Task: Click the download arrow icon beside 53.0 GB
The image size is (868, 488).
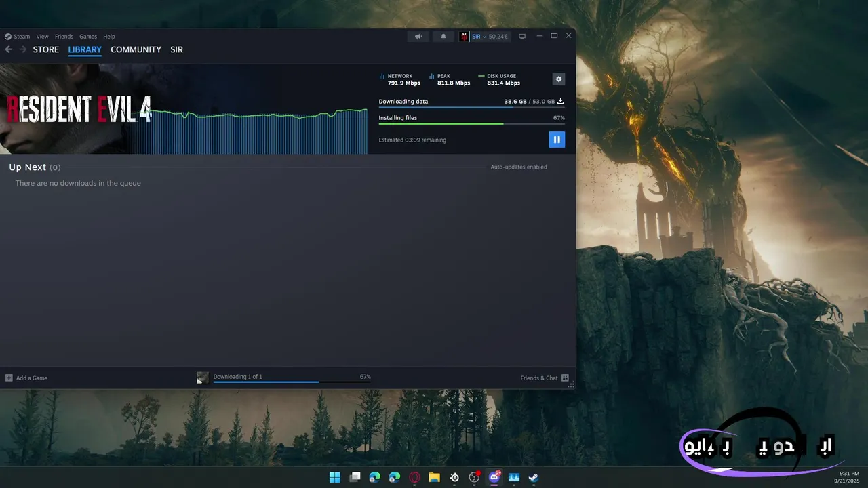Action: (x=561, y=102)
